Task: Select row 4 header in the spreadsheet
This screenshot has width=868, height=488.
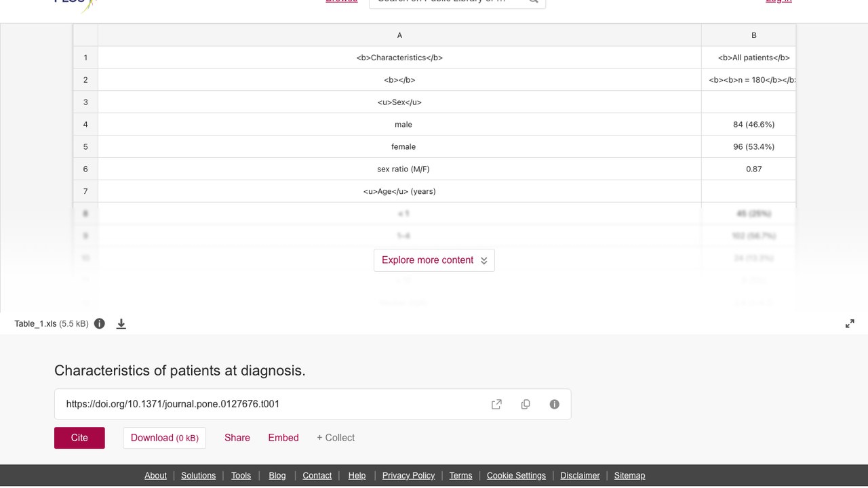Action: click(x=85, y=125)
